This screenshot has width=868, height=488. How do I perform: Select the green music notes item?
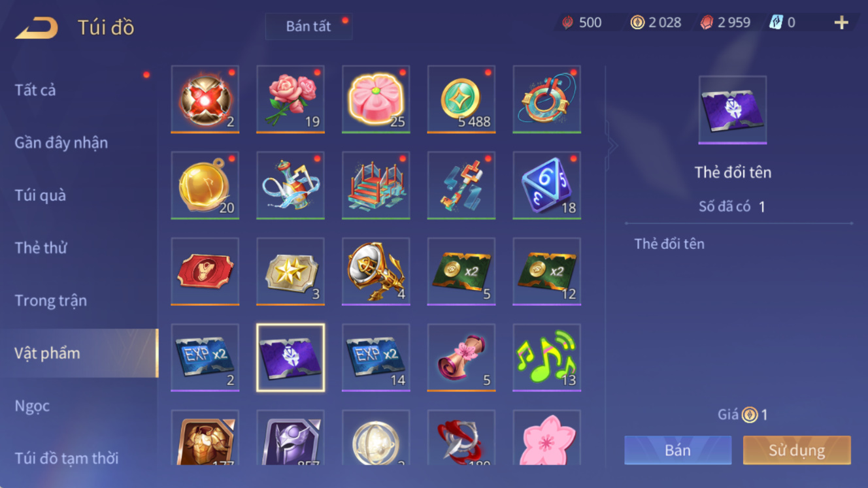point(547,357)
